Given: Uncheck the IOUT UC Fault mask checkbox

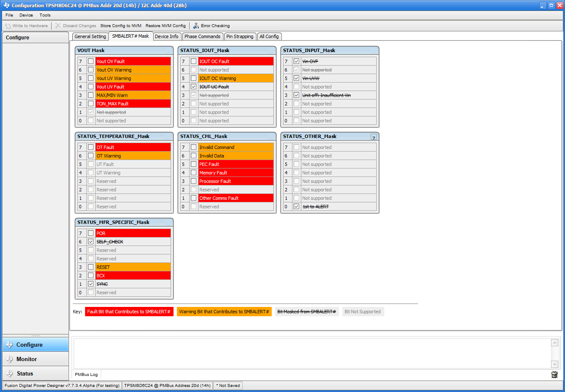Looking at the screenshot, I should (x=193, y=86).
